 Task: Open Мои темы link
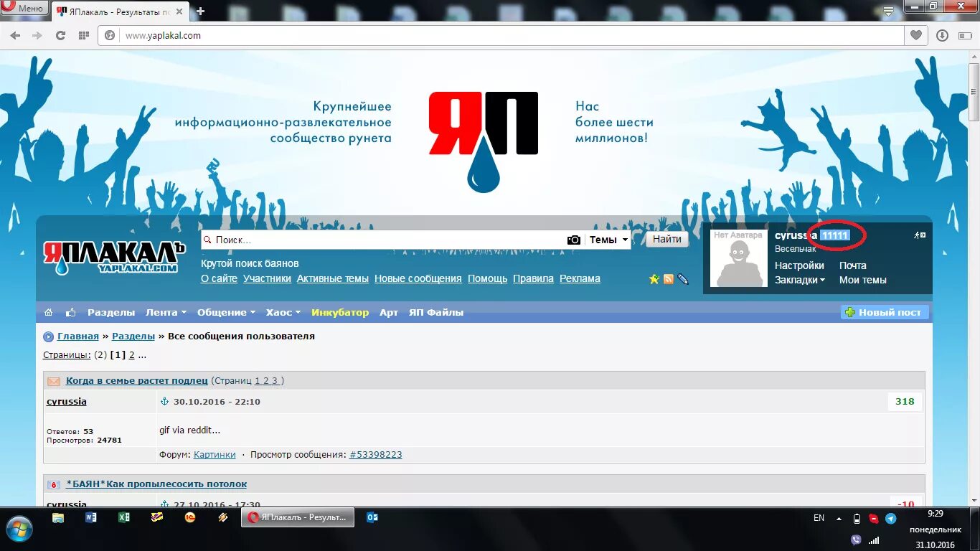pyautogui.click(x=863, y=280)
